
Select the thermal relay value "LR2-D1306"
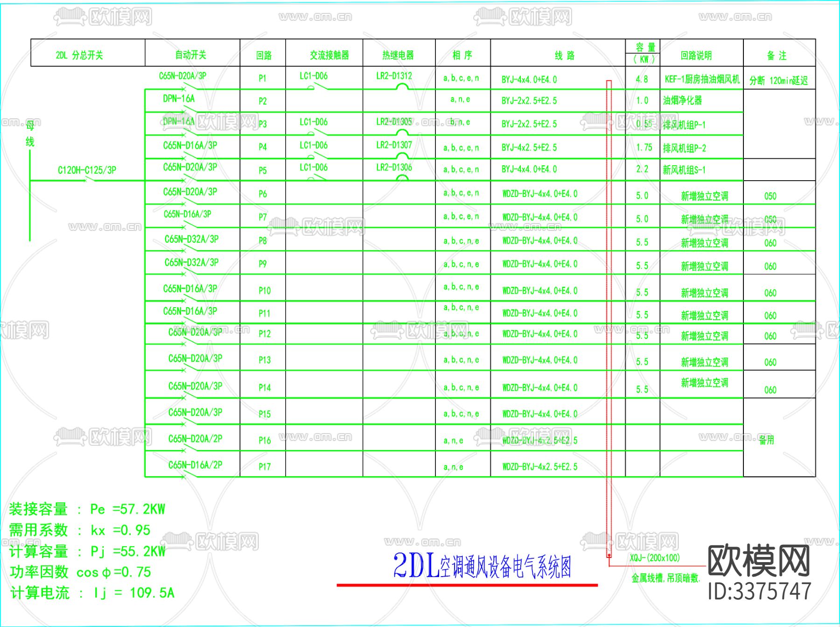[394, 167]
